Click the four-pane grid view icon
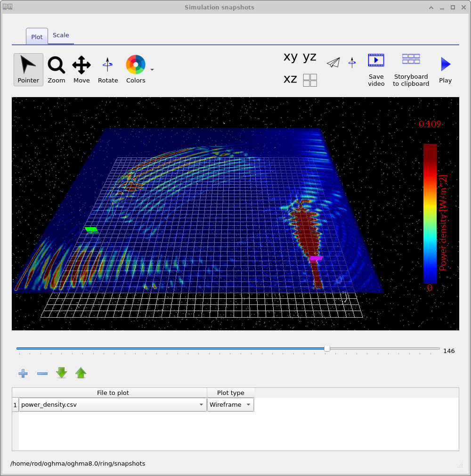The height and width of the screenshot is (476, 471). 310,80
